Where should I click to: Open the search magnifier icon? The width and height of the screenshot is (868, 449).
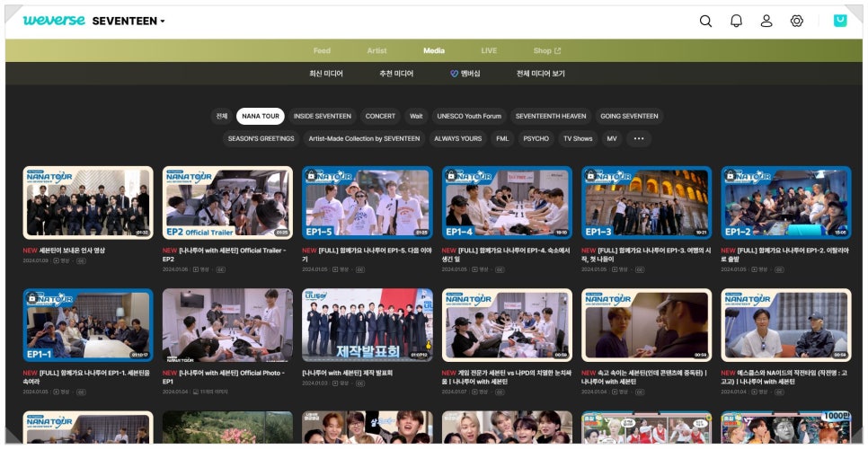[705, 21]
